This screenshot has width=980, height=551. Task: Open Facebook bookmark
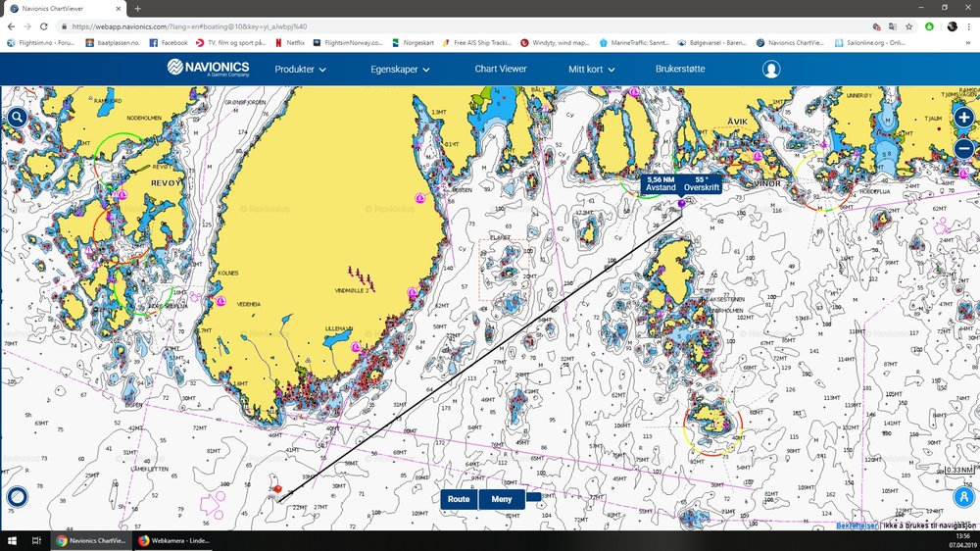[169, 43]
